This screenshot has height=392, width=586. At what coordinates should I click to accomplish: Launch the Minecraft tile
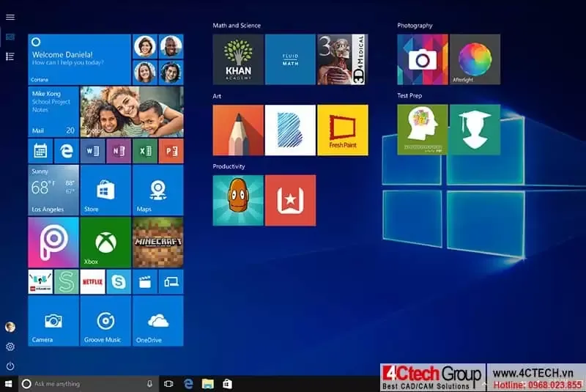click(158, 243)
